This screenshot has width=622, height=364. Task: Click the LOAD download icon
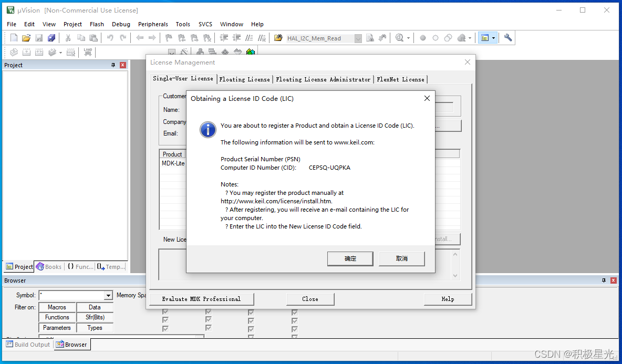click(x=88, y=52)
